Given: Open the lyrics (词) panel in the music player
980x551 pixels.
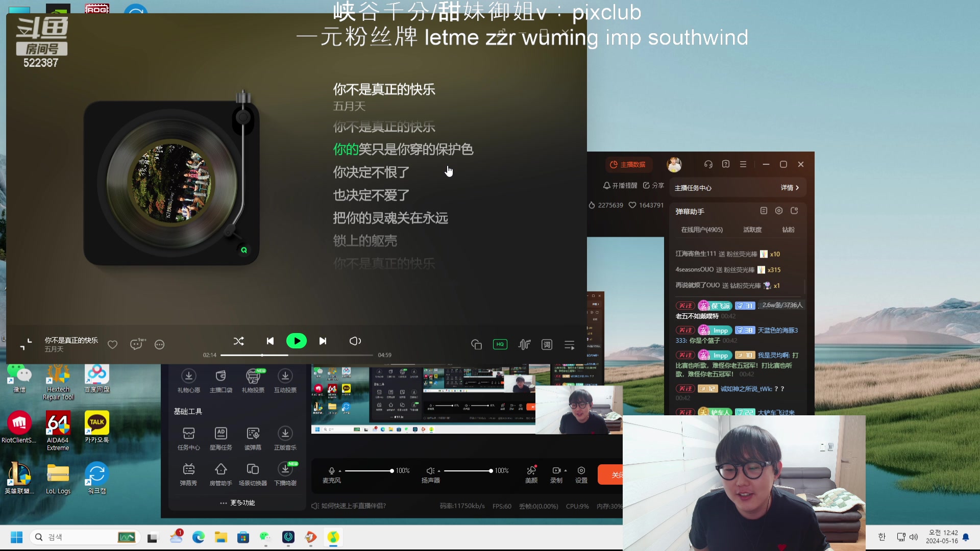Looking at the screenshot, I should [547, 344].
